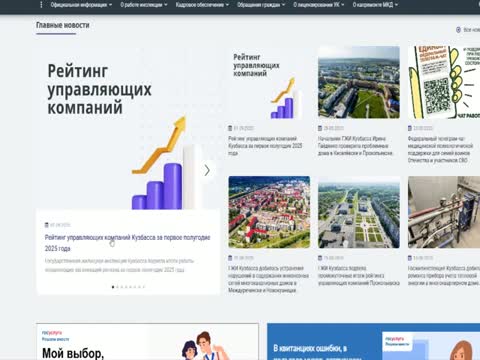
Task: Open the 'О лицензировании УК' menu
Action: click(319, 5)
